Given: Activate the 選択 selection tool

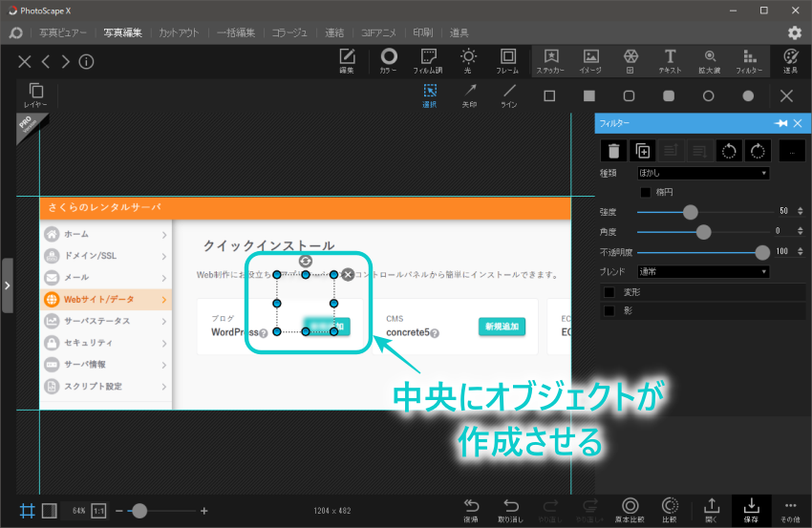Looking at the screenshot, I should point(430,95).
